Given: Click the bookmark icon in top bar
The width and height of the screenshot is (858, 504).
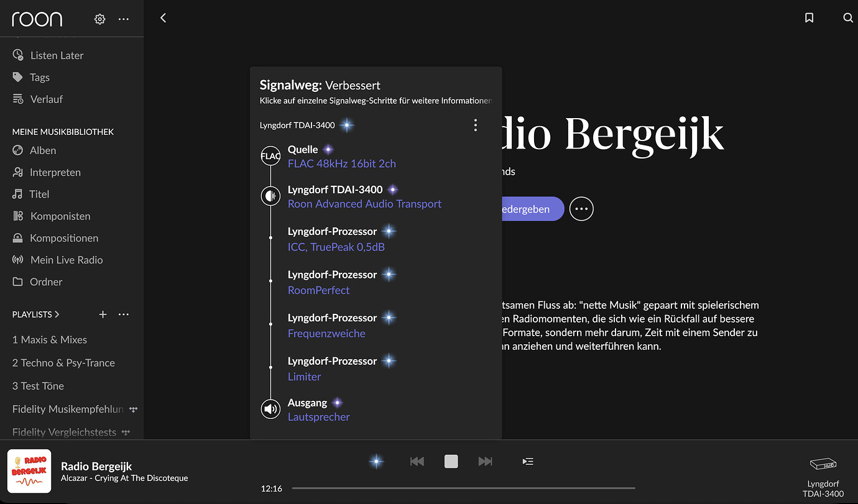Looking at the screenshot, I should point(809,18).
